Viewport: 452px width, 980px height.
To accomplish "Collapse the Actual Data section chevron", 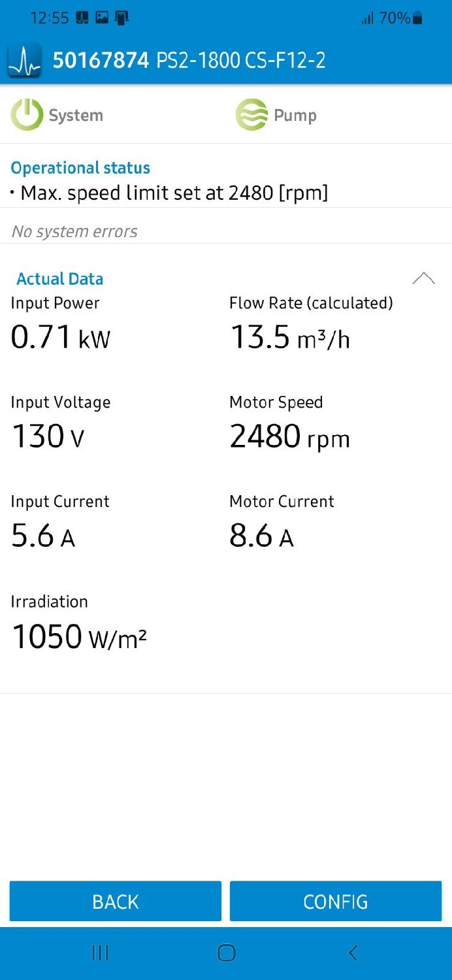I will point(423,279).
